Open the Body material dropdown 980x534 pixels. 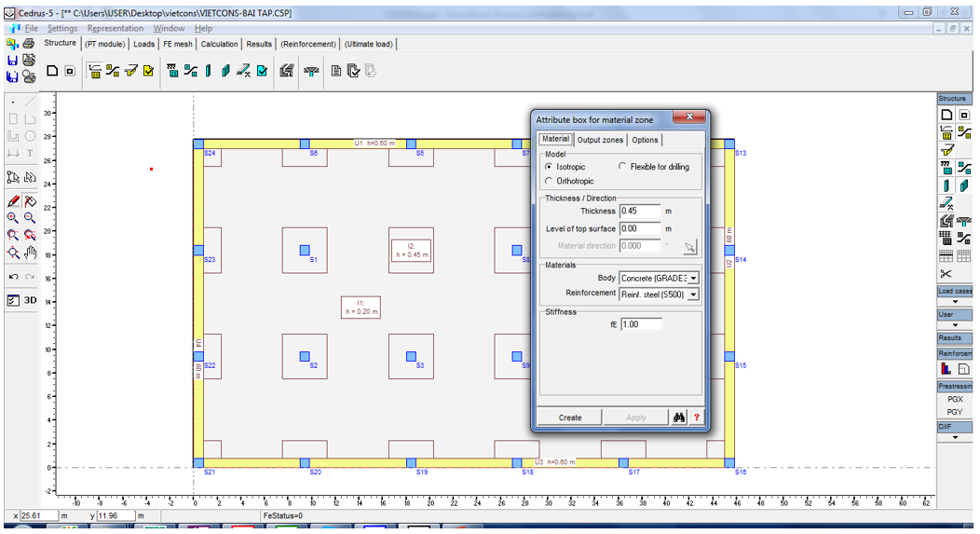pyautogui.click(x=693, y=279)
